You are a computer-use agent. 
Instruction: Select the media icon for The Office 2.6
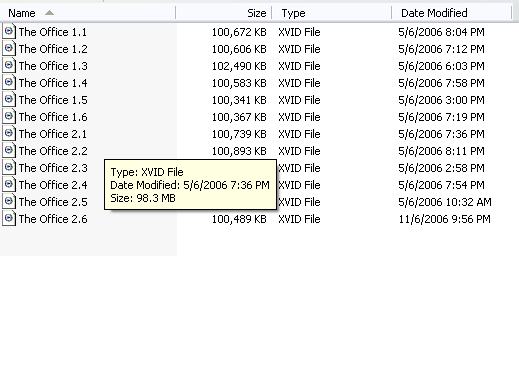tap(9, 219)
